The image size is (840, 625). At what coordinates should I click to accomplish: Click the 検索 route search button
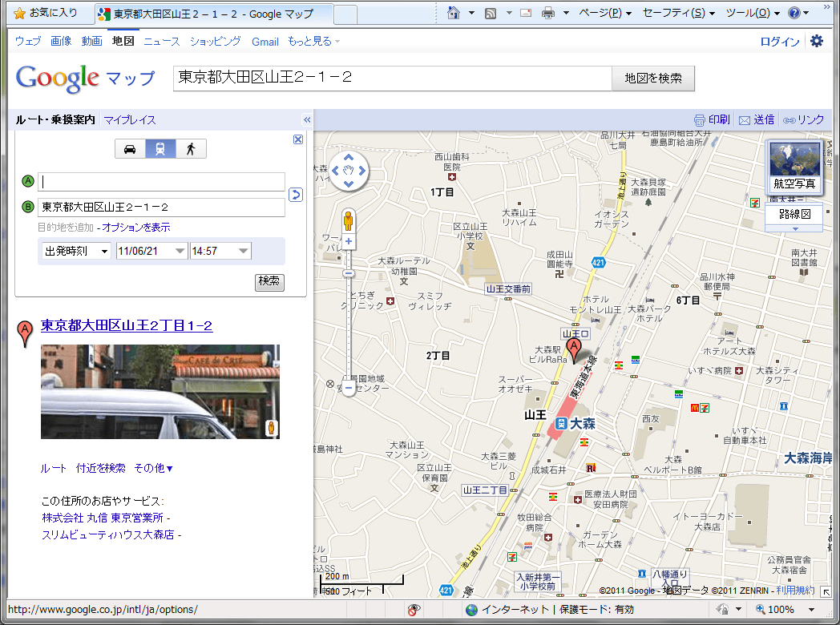(269, 282)
